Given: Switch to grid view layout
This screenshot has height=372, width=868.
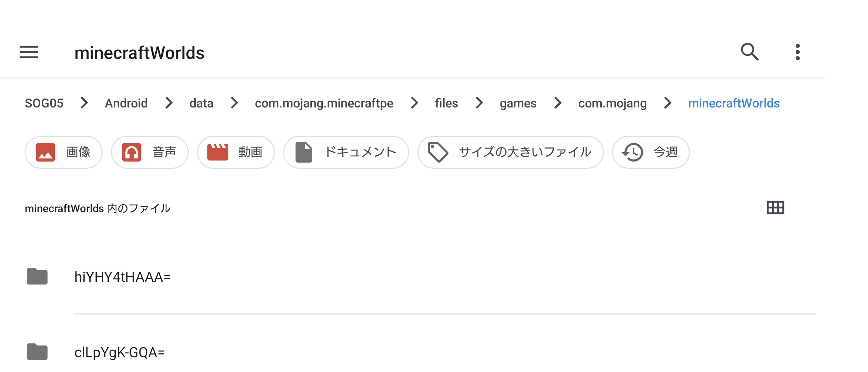Looking at the screenshot, I should pyautogui.click(x=775, y=208).
